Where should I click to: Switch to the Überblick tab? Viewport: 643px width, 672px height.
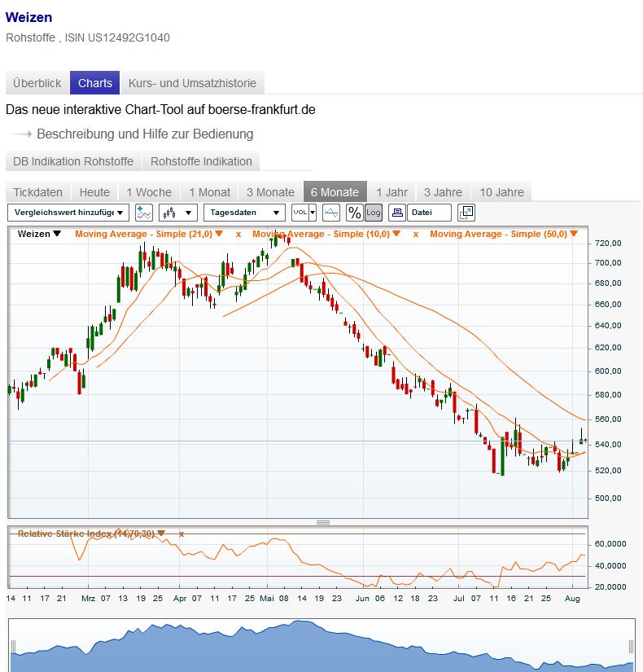[37, 83]
